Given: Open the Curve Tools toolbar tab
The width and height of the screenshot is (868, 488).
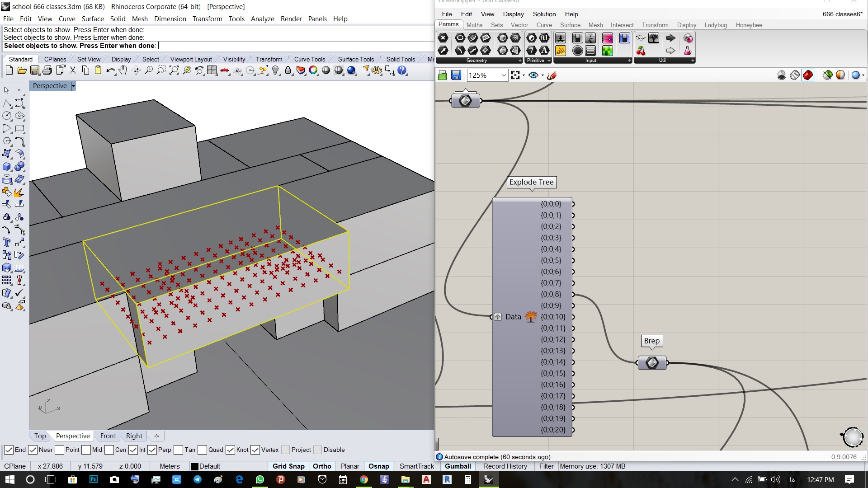Looking at the screenshot, I should (x=309, y=59).
